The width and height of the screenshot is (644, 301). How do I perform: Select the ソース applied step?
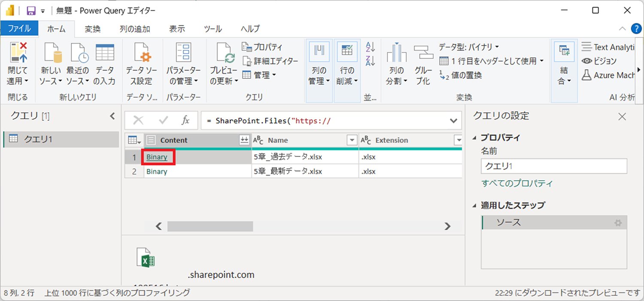554,223
